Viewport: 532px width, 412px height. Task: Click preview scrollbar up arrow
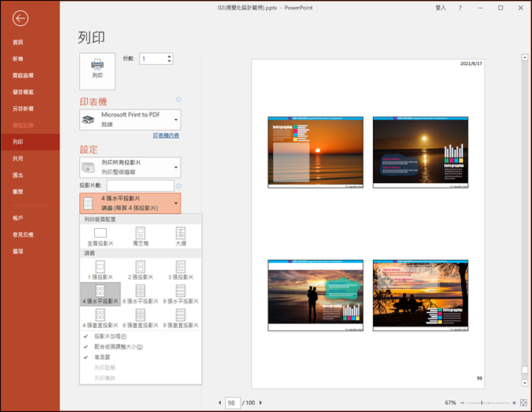click(x=525, y=58)
